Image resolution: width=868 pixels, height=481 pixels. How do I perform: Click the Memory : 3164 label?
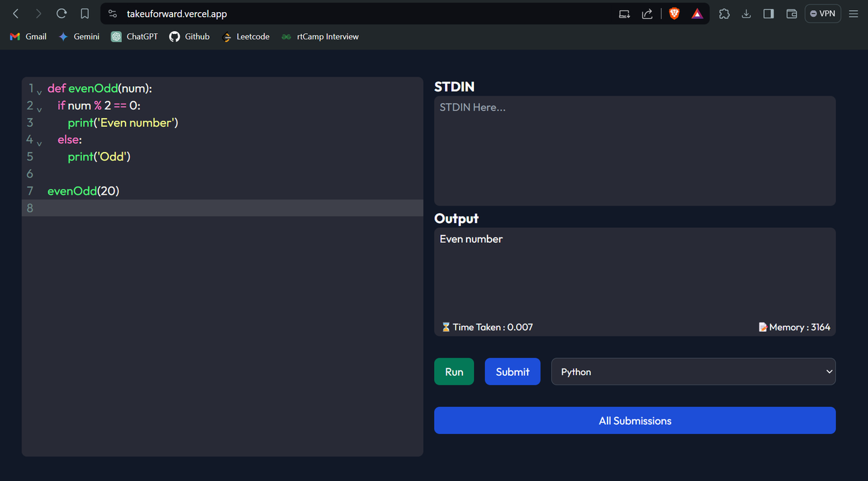(x=794, y=327)
